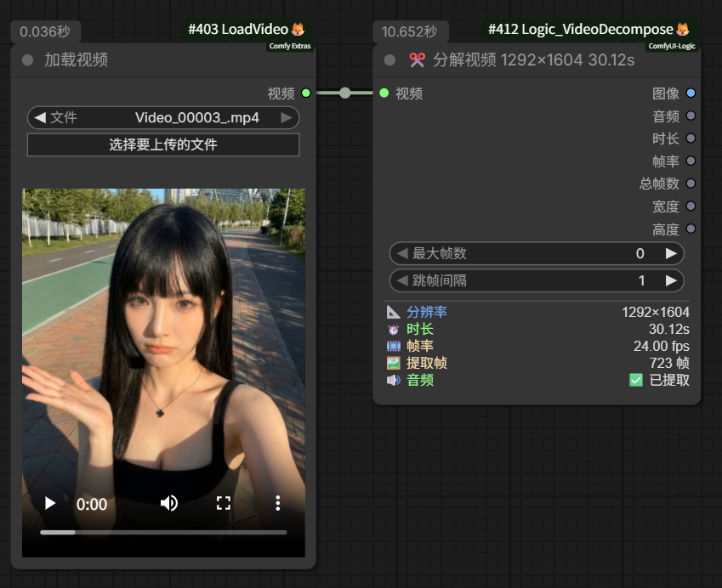Click the 时长 clock icon

[x=393, y=330]
